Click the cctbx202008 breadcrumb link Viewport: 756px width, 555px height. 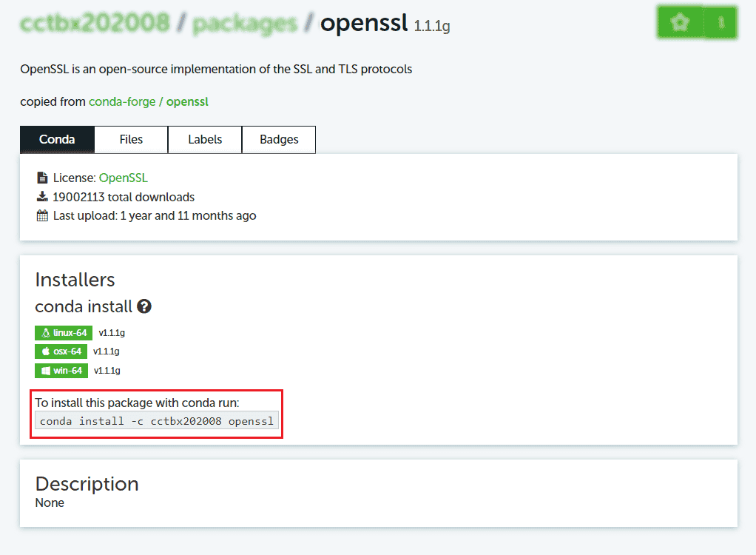pos(95,23)
